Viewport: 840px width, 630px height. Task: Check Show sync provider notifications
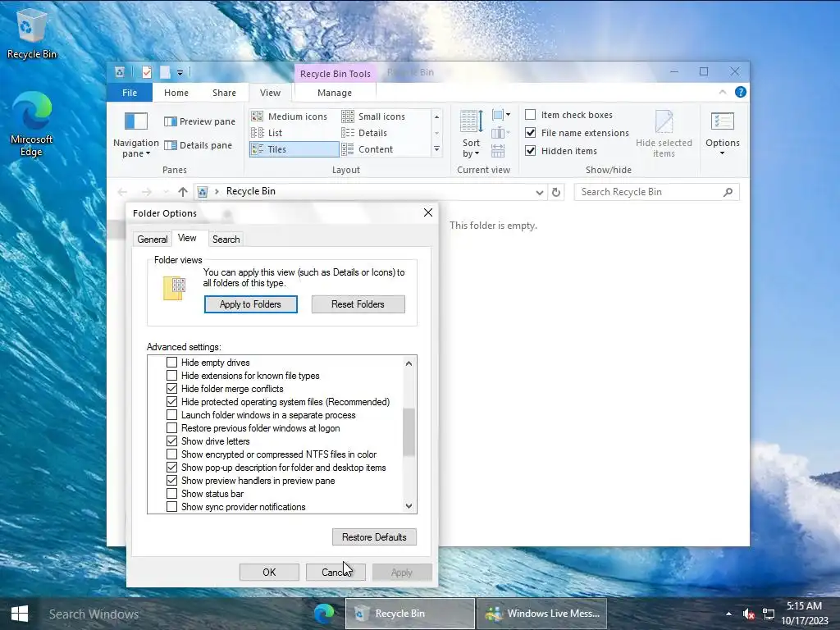tap(172, 507)
